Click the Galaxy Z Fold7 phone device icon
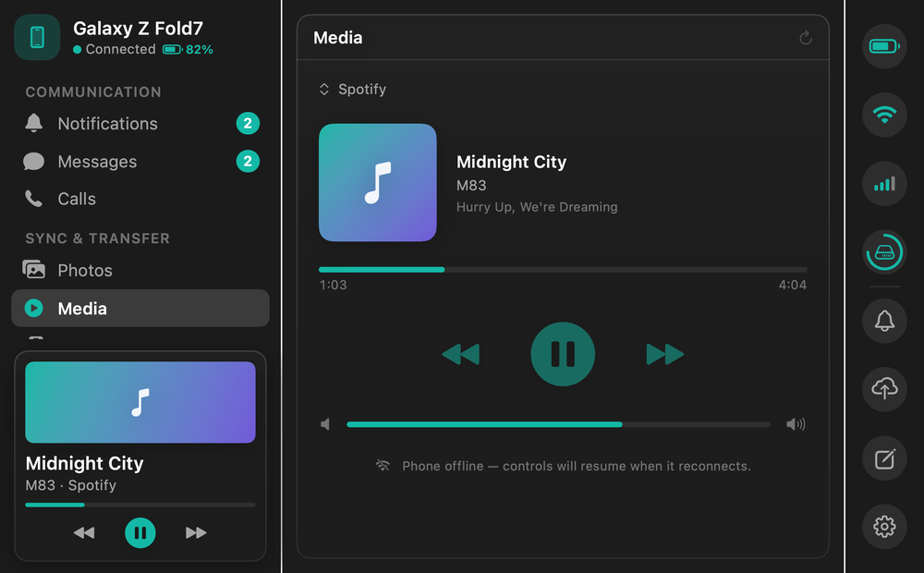 (x=37, y=37)
